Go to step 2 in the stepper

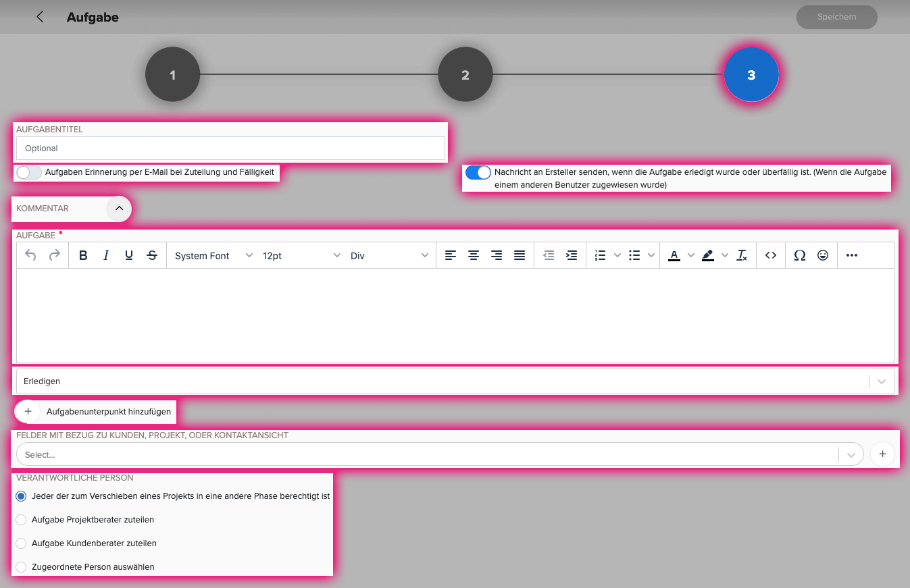tap(465, 74)
